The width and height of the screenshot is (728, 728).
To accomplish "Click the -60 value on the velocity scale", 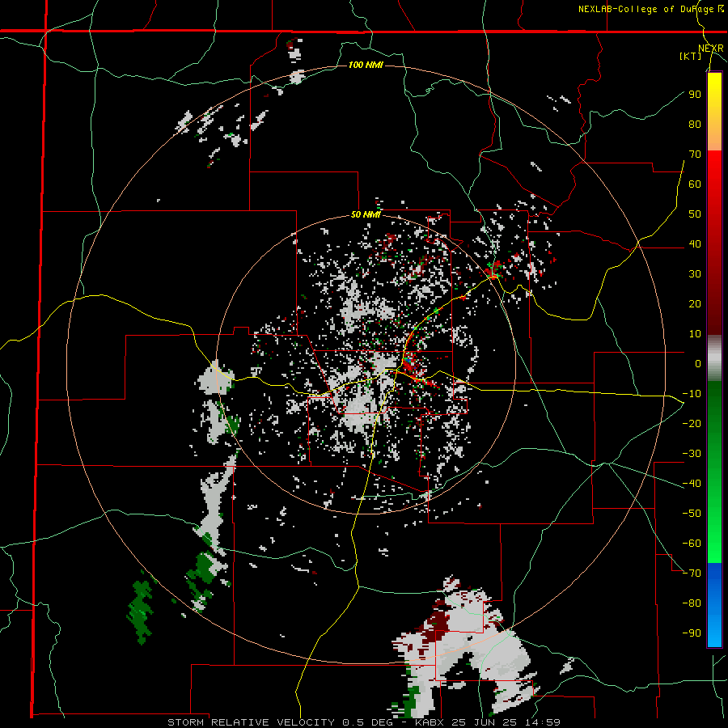I will pos(692,544).
